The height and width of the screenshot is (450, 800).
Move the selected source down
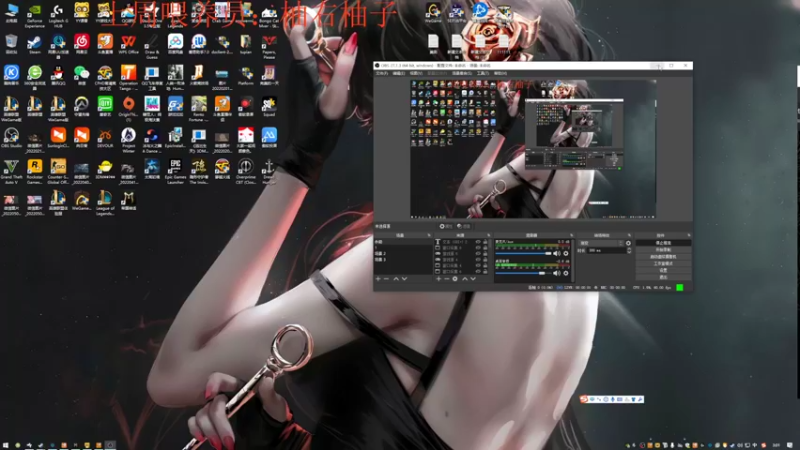473,279
